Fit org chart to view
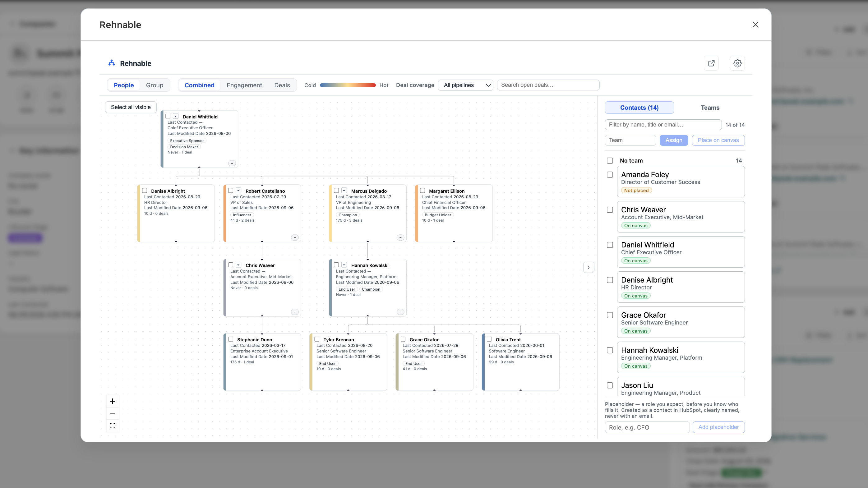 113,425
